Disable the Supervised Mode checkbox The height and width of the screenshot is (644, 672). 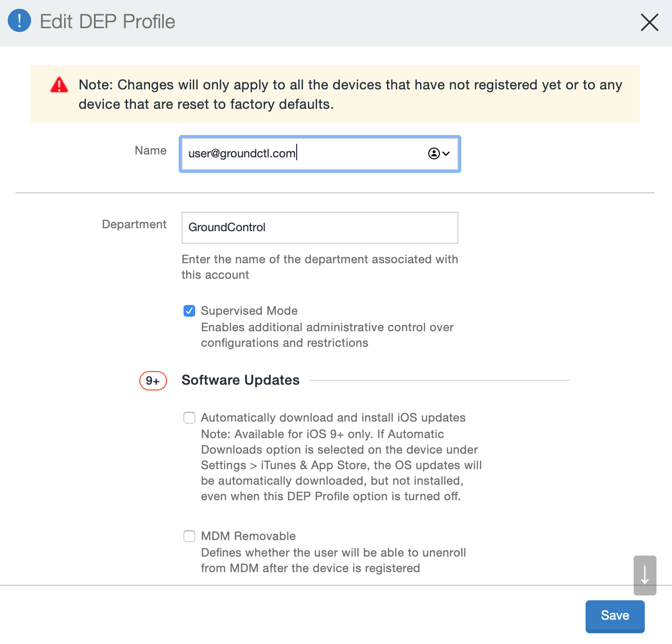pyautogui.click(x=189, y=311)
